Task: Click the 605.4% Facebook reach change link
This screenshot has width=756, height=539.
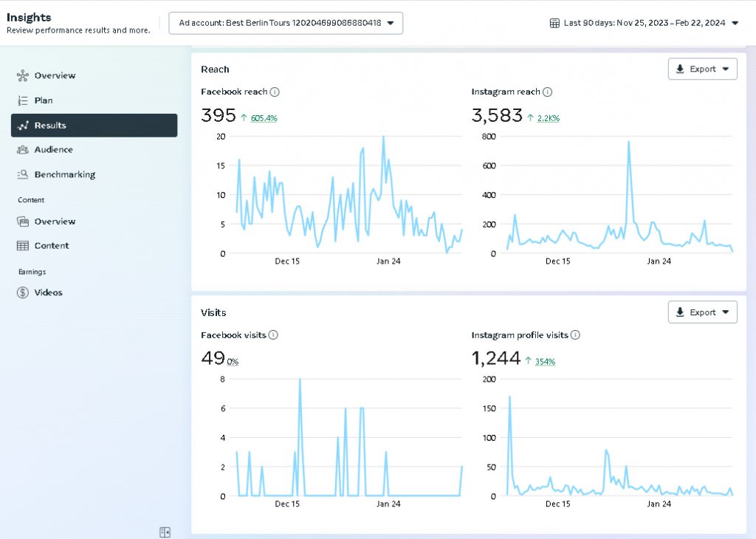Action: point(264,118)
